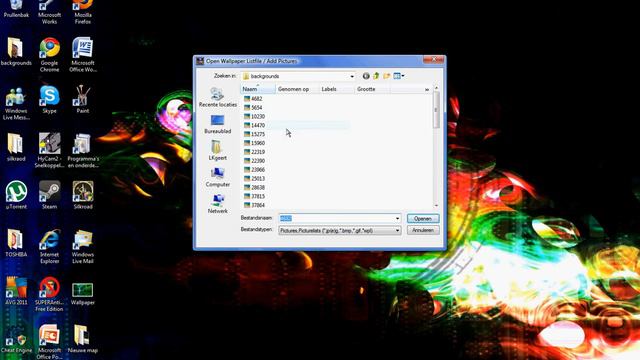The height and width of the screenshot is (360, 640).
Task: Select the file named 25013
Action: pos(254,179)
